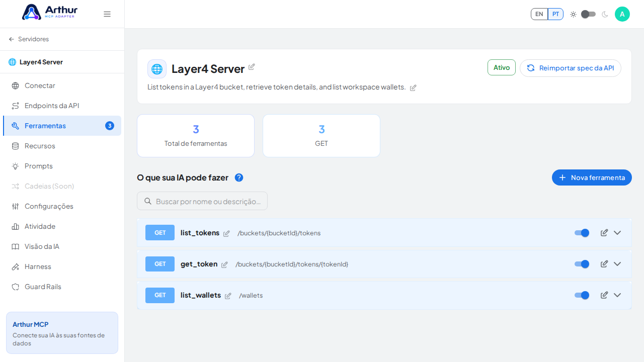Viewport: 644px width, 362px height.
Task: Rename the get_token tool via pencil icon
Action: (224, 264)
